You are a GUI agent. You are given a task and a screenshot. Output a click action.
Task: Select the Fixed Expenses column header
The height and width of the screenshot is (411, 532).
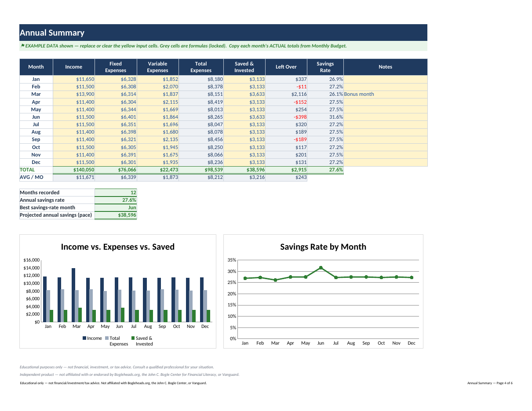pyautogui.click(x=116, y=67)
